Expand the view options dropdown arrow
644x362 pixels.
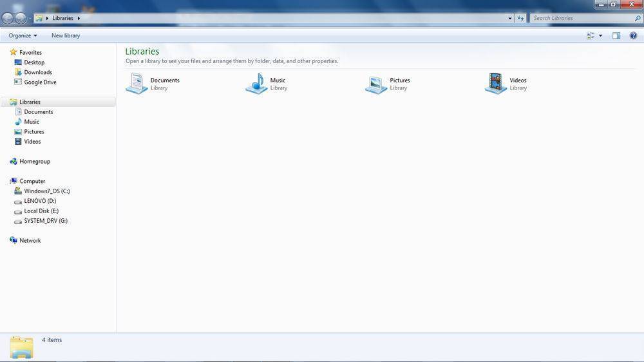tap(600, 35)
